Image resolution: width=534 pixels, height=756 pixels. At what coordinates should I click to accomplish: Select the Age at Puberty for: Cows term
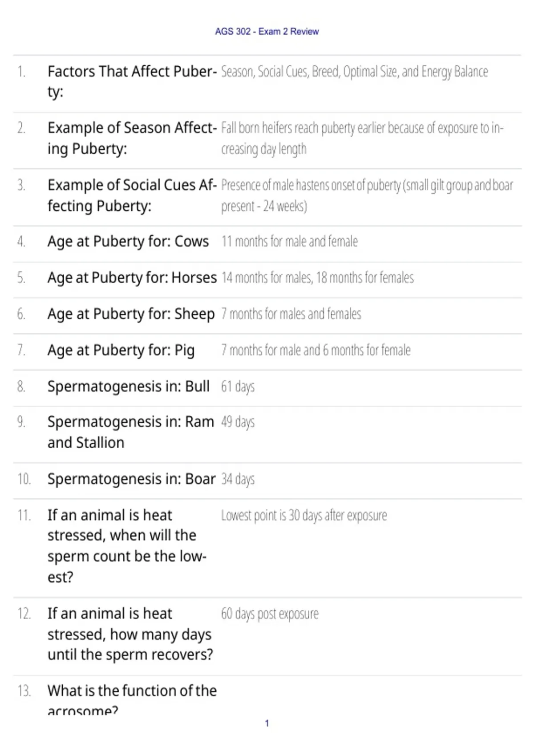pos(128,241)
